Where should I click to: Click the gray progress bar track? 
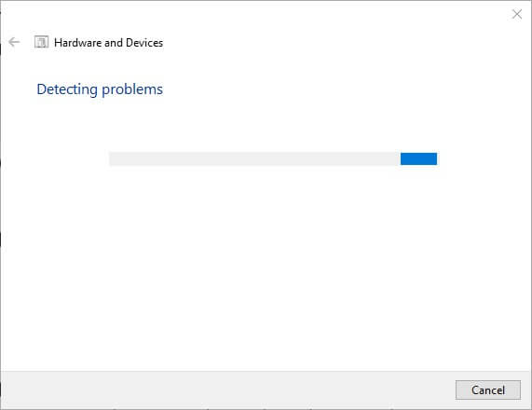273,158
